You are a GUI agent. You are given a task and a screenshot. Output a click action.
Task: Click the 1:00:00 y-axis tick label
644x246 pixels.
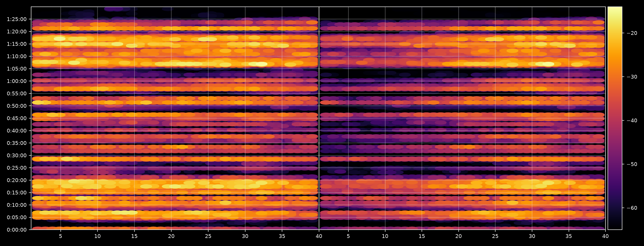[16, 81]
